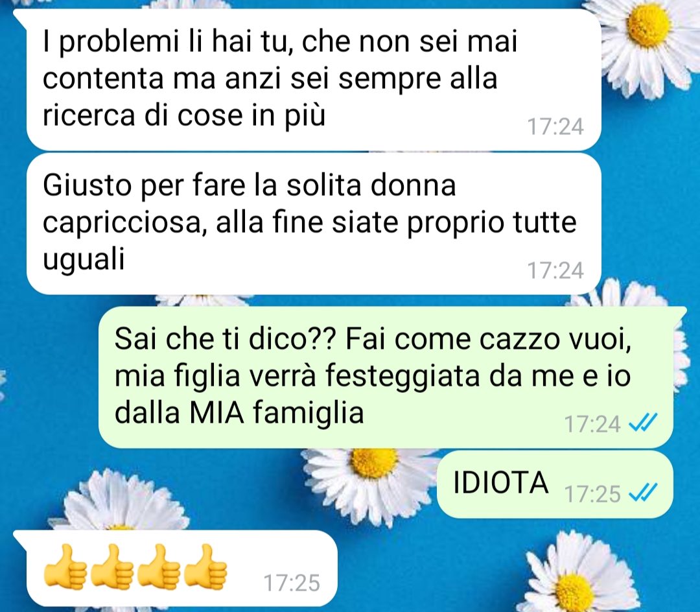Tap the 17:25 time on the thumbs-up message
Screen dimensions: 700x612
[292, 583]
